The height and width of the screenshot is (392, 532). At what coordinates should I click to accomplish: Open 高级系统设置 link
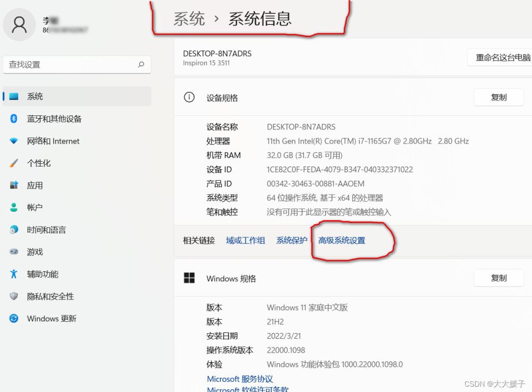click(342, 240)
